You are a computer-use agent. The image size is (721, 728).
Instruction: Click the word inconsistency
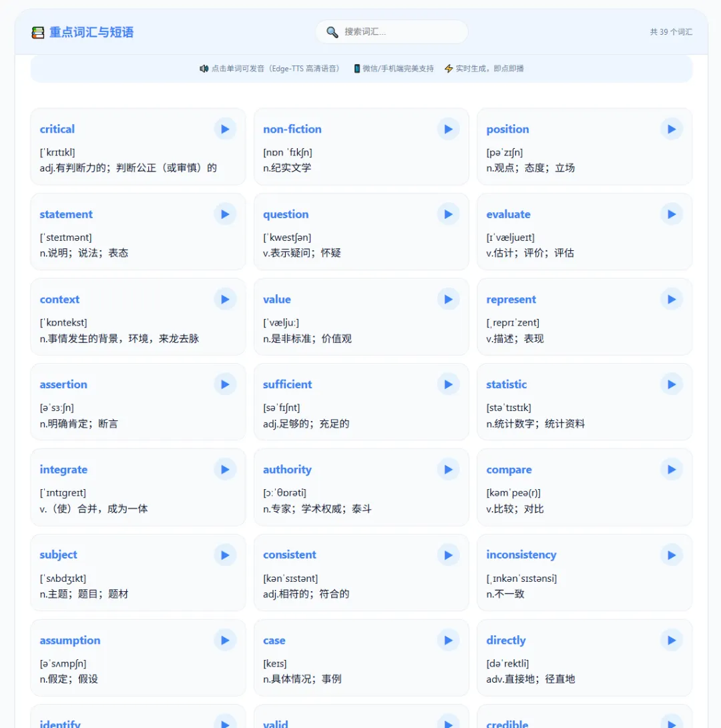[521, 555]
